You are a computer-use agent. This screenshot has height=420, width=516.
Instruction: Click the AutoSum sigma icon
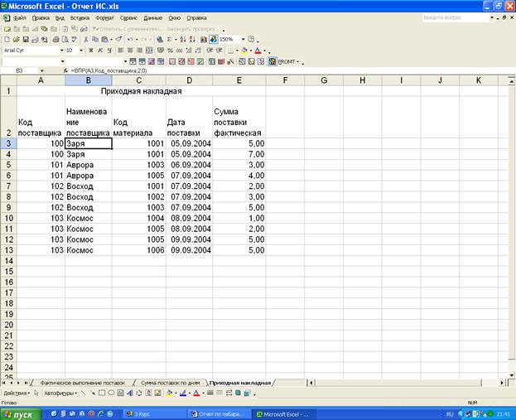[170, 39]
